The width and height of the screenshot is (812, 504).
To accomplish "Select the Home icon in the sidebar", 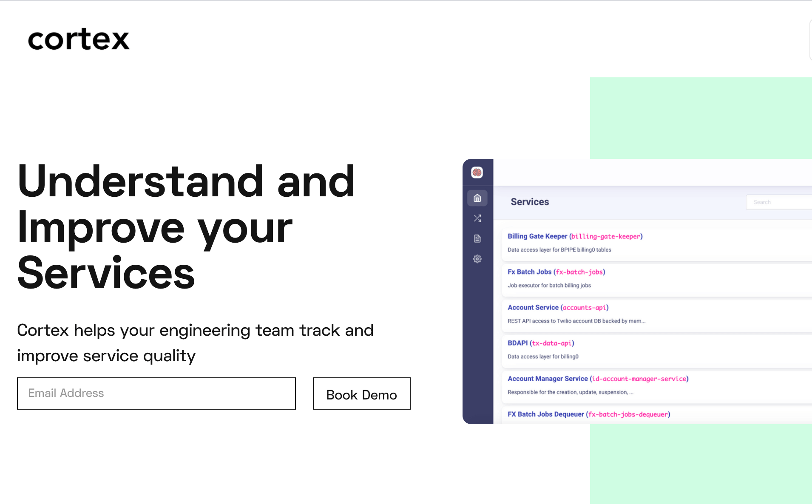I will [x=477, y=198].
